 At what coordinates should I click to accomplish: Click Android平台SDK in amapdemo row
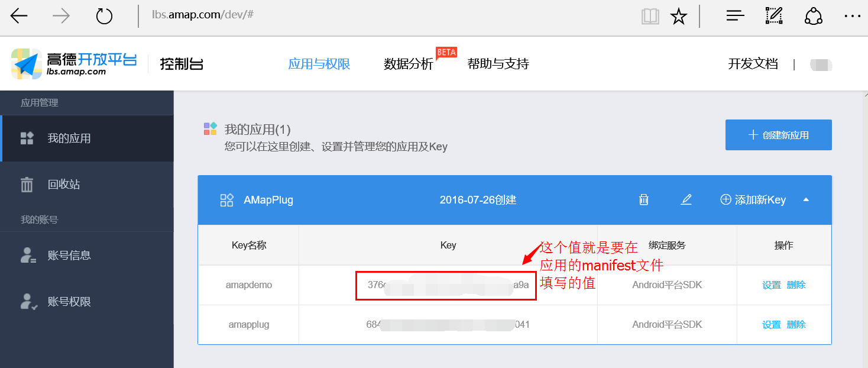tap(667, 285)
